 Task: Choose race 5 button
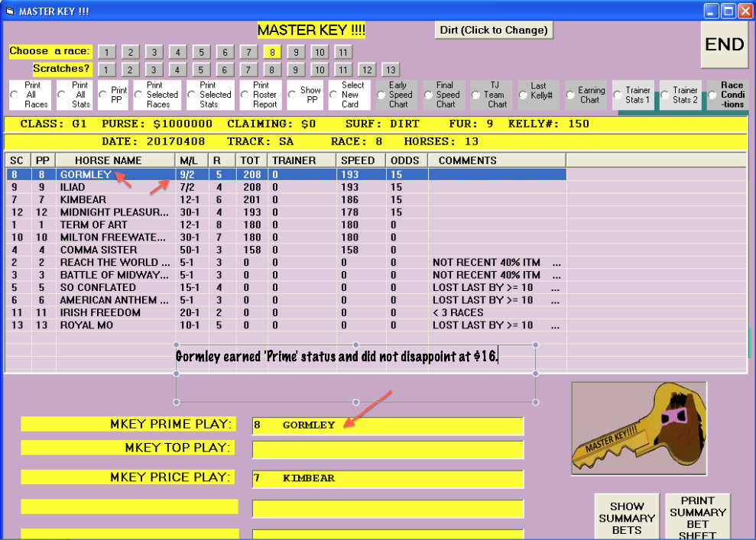[201, 52]
